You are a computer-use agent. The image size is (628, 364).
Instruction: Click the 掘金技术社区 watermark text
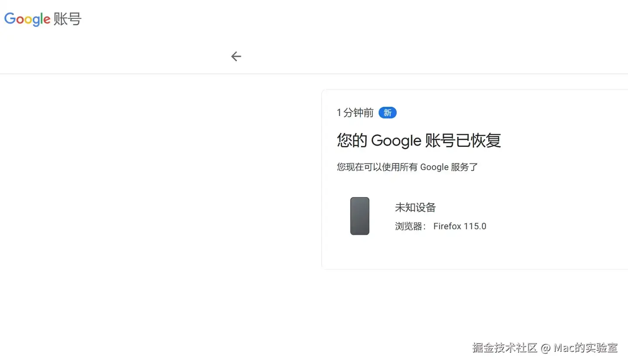pos(505,348)
